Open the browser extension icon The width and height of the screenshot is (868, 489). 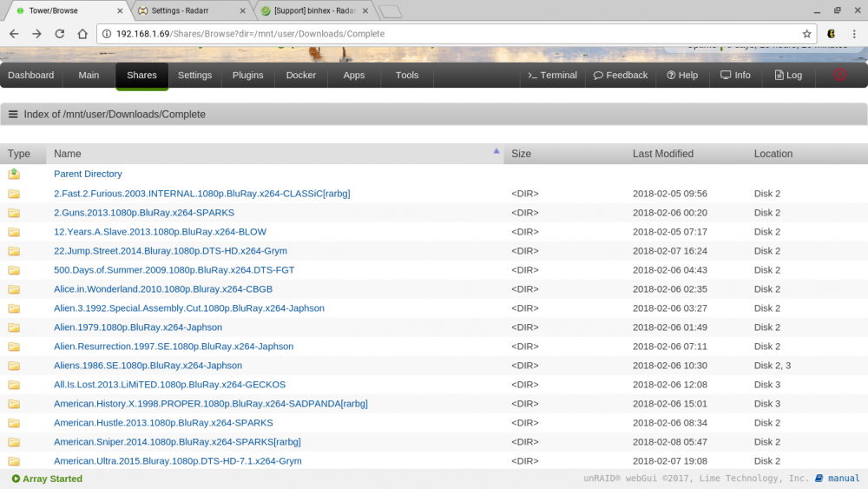831,34
